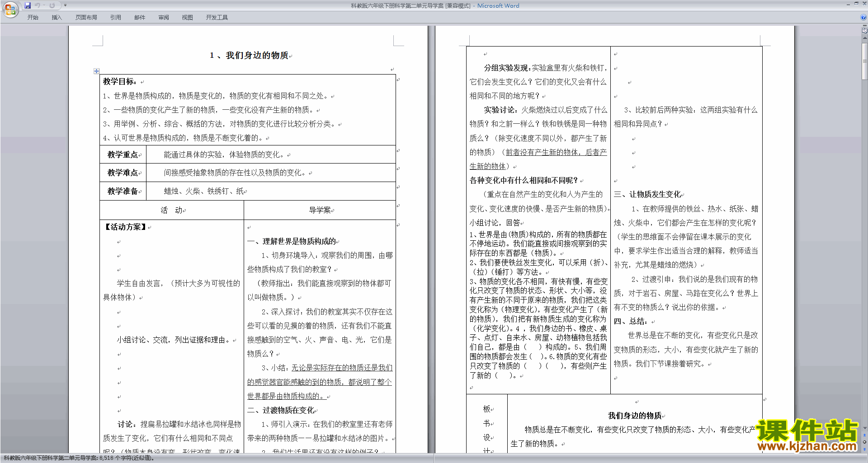Open the 邮件 ribbon tab
Screen dimensions: 868x463
(140, 18)
